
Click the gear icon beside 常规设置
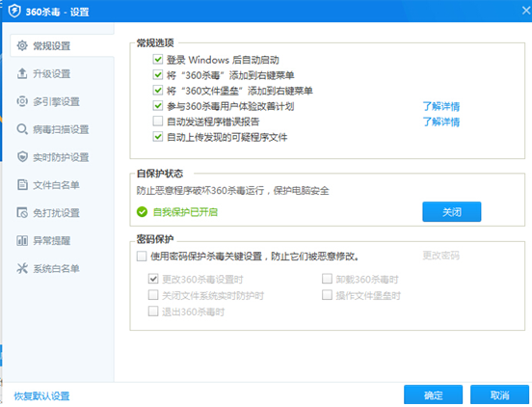[x=22, y=45]
